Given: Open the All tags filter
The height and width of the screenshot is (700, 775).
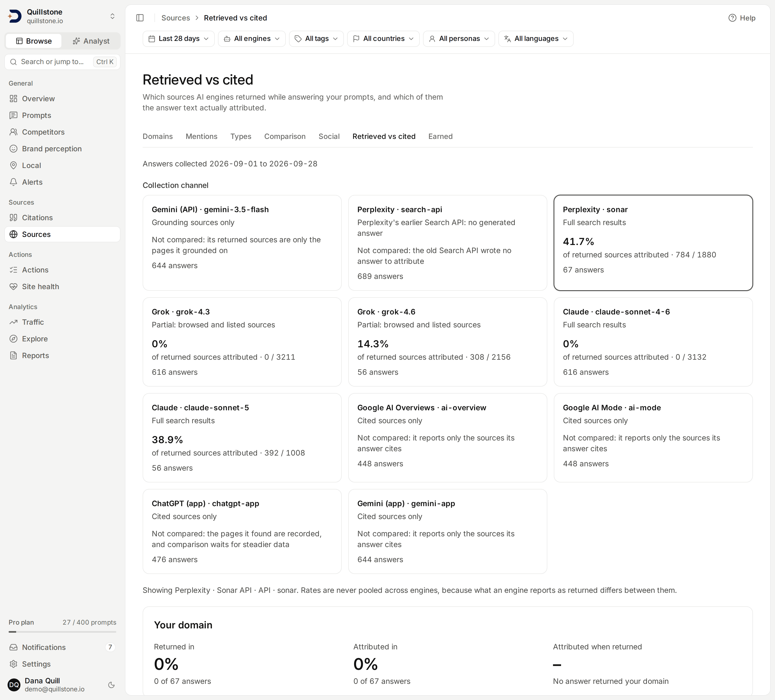Looking at the screenshot, I should click(x=316, y=38).
